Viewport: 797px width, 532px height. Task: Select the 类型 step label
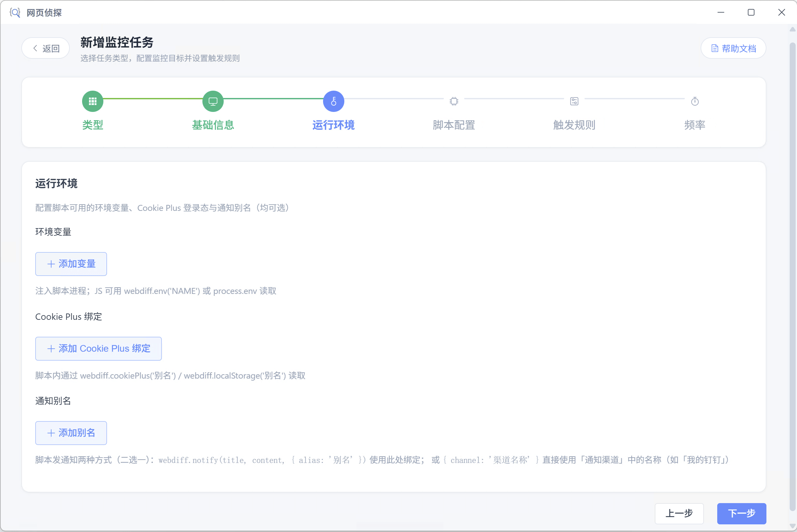click(x=92, y=125)
